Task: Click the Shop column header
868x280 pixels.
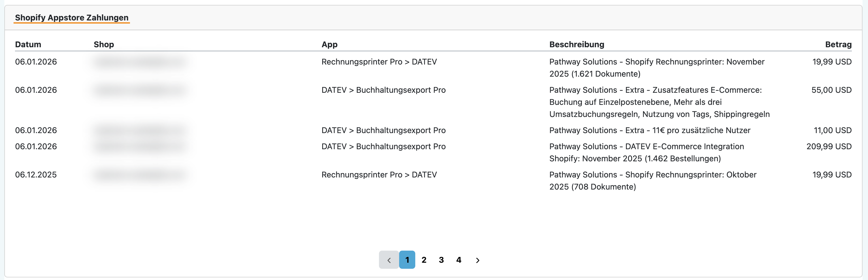Action: coord(104,44)
